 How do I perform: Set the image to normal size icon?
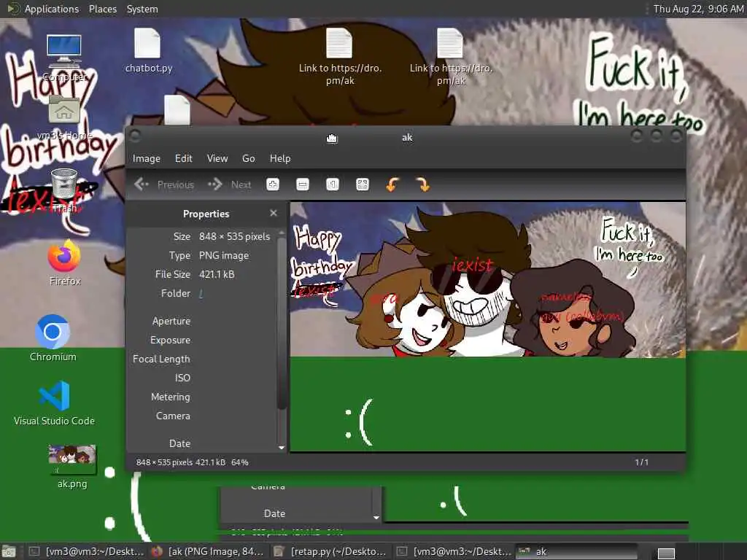(x=333, y=184)
